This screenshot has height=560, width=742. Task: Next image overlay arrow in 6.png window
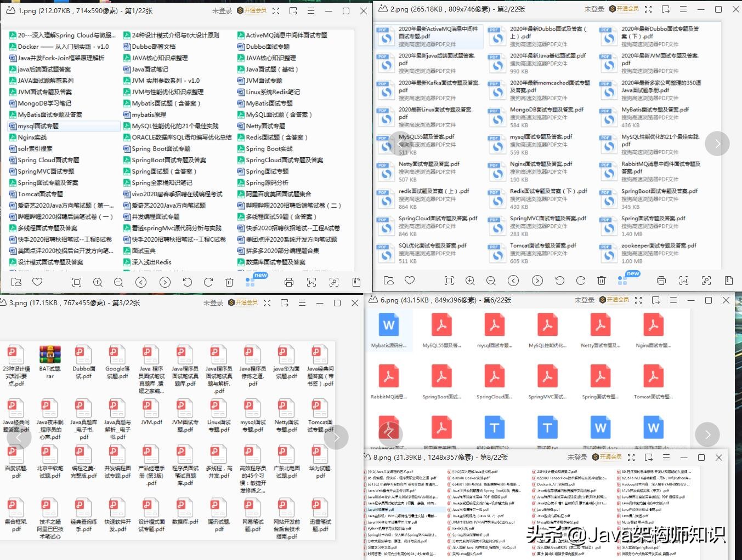pos(707,435)
